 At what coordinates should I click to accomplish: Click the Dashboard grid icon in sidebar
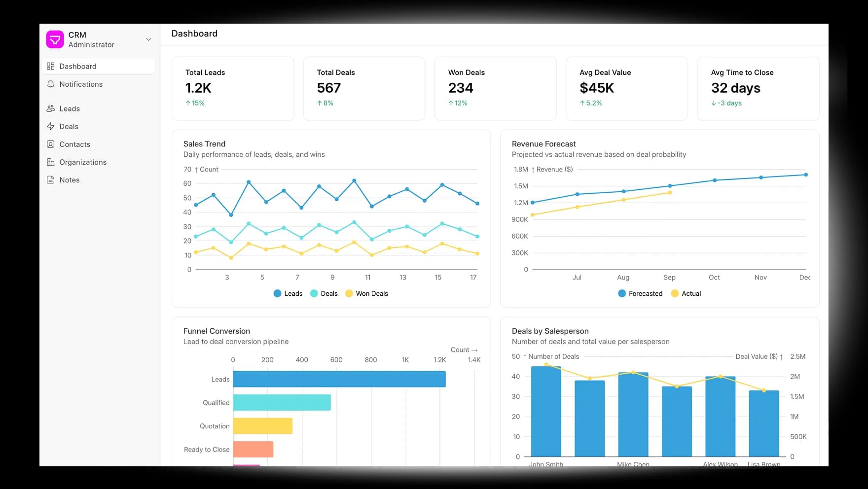(50, 66)
